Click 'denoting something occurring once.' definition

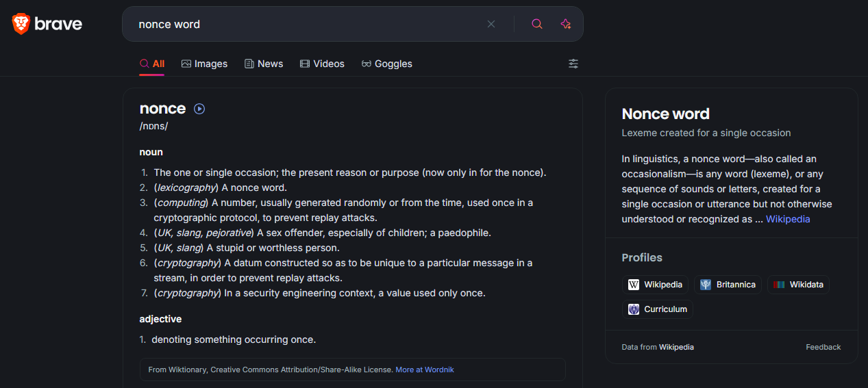(x=234, y=339)
